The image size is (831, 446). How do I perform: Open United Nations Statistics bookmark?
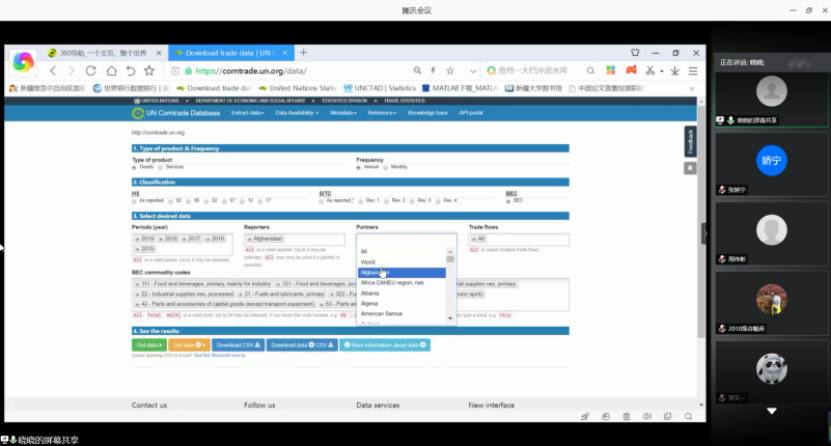click(x=297, y=88)
